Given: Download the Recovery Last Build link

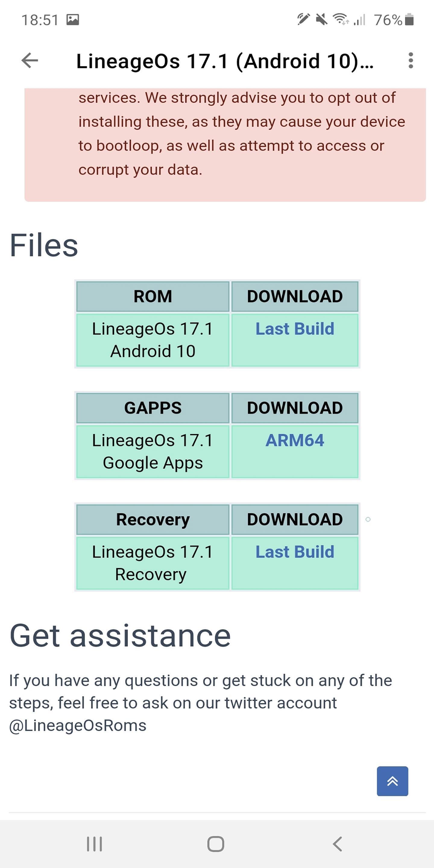Looking at the screenshot, I should [295, 552].
